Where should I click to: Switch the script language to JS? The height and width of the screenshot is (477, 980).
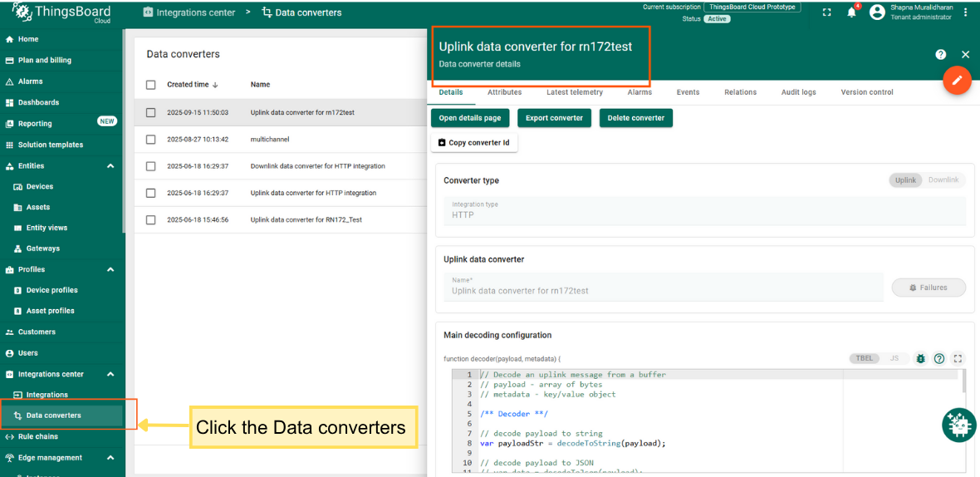[894, 358]
